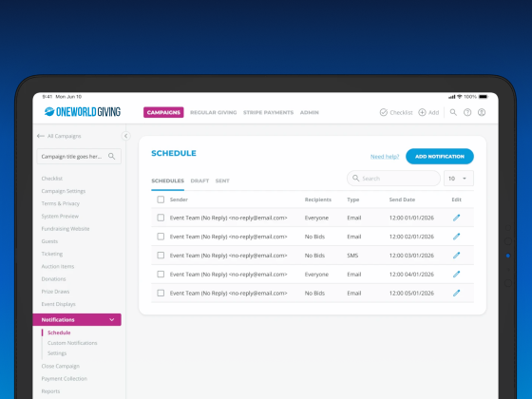Check the row dated 12:00 01/01/2026
The height and width of the screenshot is (399, 532).
click(161, 218)
